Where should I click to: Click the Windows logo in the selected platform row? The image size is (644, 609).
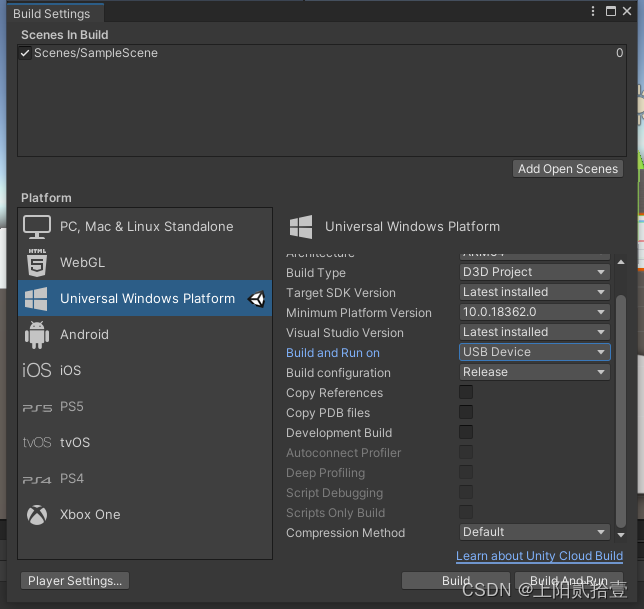click(x=36, y=299)
